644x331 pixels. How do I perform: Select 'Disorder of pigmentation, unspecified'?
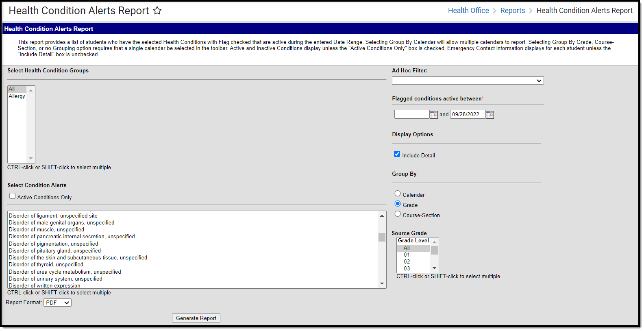(193, 244)
